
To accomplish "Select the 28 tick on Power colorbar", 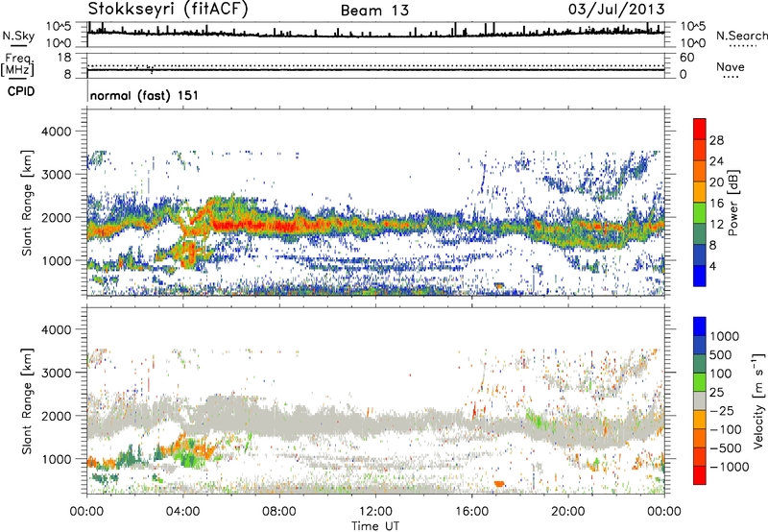I will (716, 140).
